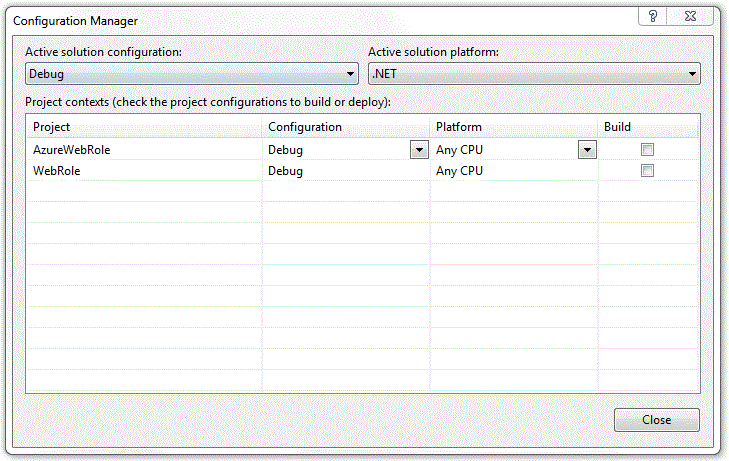Open AzureWebRole's Platform dropdown arrow
Image resolution: width=729 pixels, height=461 pixels.
(x=587, y=150)
